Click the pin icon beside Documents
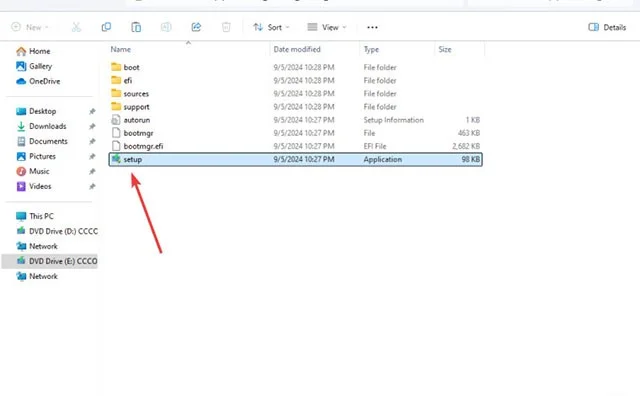 92,142
